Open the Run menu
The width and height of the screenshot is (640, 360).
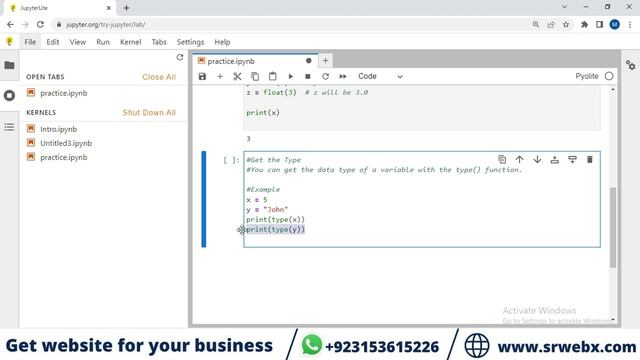coord(103,42)
